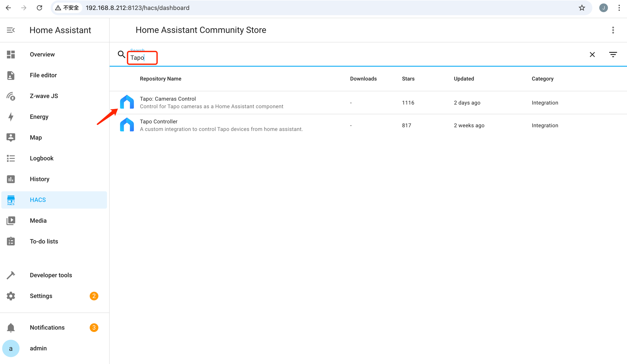Select the Media menu item
This screenshot has height=364, width=627.
coord(38,221)
